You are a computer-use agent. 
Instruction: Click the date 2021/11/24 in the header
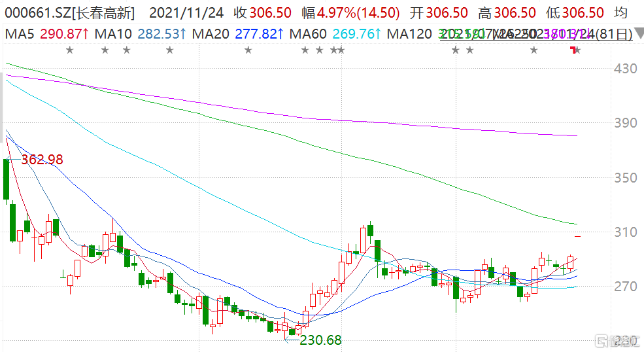(x=186, y=12)
